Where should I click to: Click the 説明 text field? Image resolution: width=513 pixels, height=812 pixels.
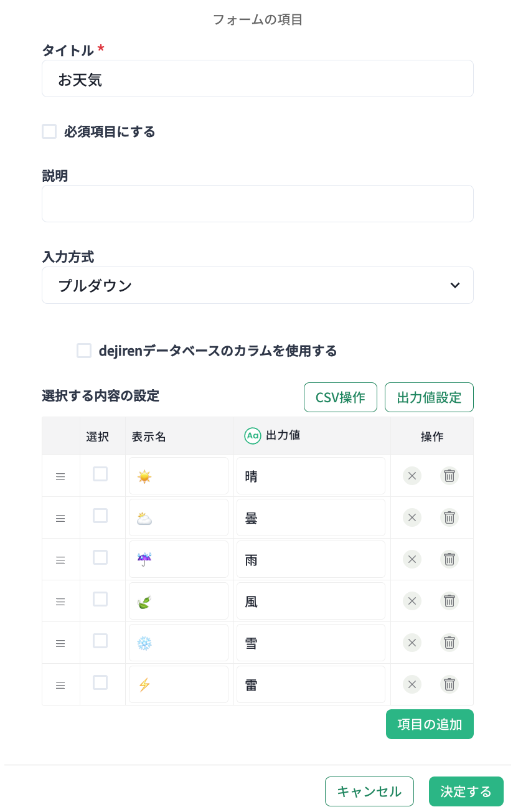pos(257,204)
